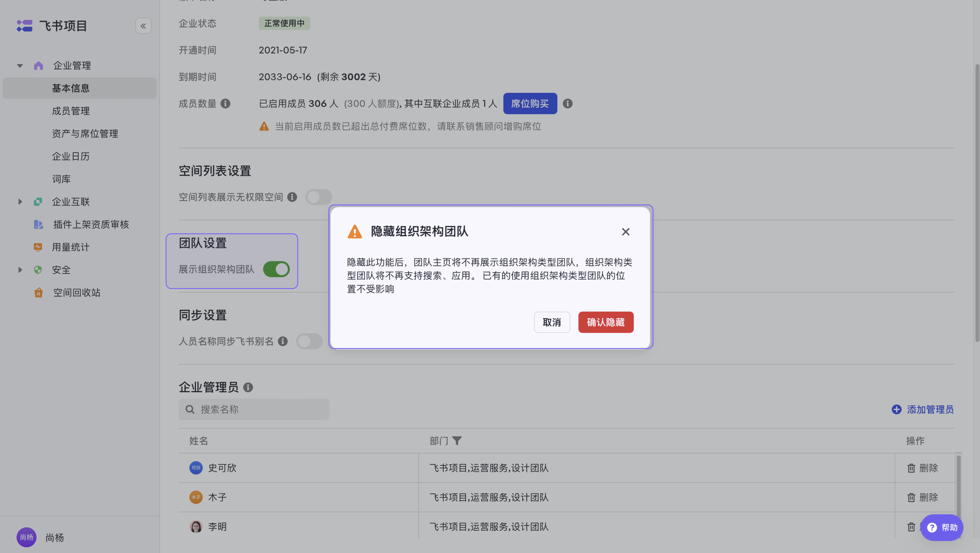Click the 姓名 column header

[199, 441]
